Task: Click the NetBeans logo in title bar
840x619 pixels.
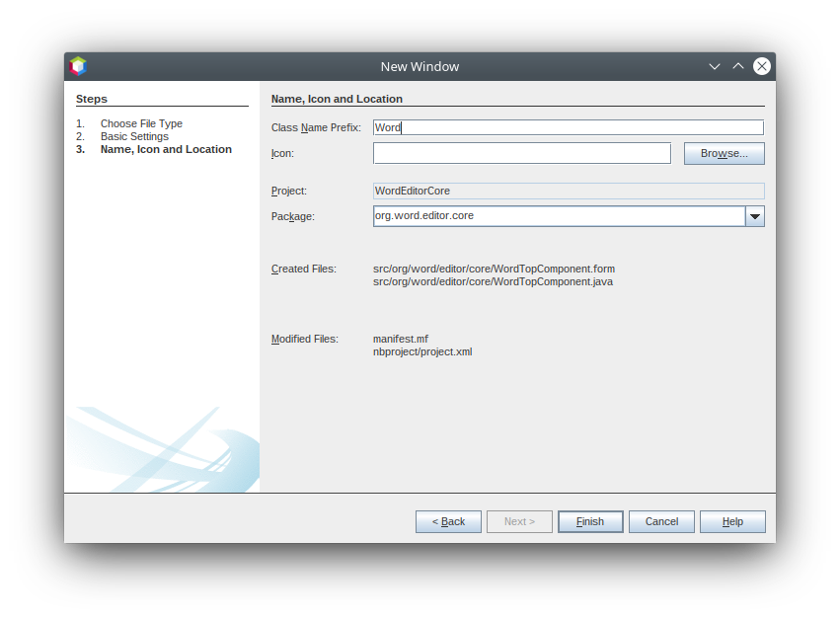Action: (78, 66)
